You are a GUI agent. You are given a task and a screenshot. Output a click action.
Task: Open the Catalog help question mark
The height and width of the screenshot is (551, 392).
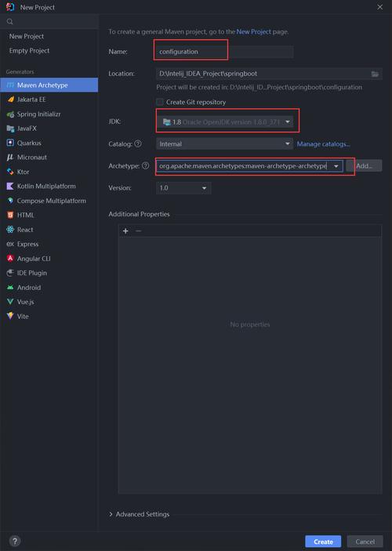click(x=138, y=143)
